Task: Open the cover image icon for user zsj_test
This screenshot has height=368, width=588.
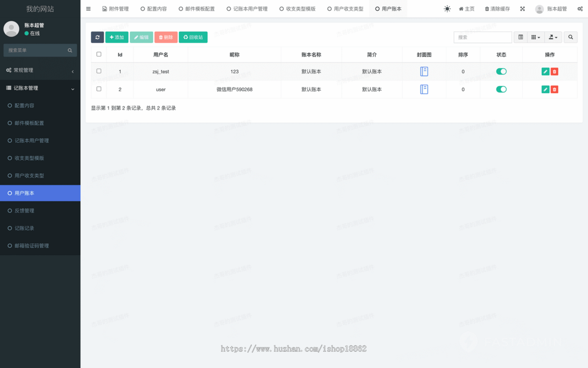Action: pyautogui.click(x=423, y=71)
